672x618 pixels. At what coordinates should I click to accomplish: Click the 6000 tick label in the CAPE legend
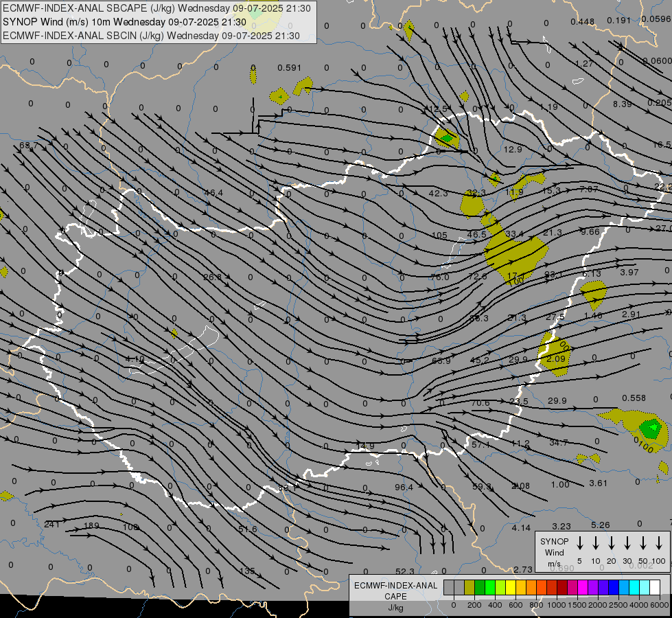point(660,605)
